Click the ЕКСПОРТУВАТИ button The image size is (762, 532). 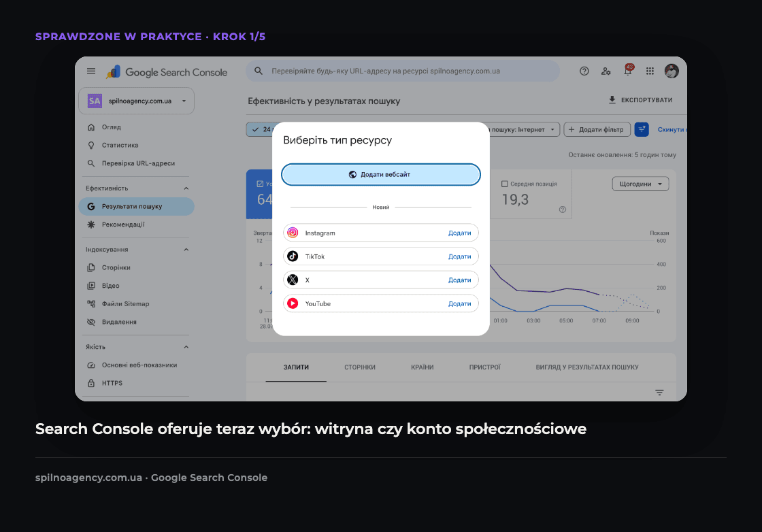coord(640,99)
